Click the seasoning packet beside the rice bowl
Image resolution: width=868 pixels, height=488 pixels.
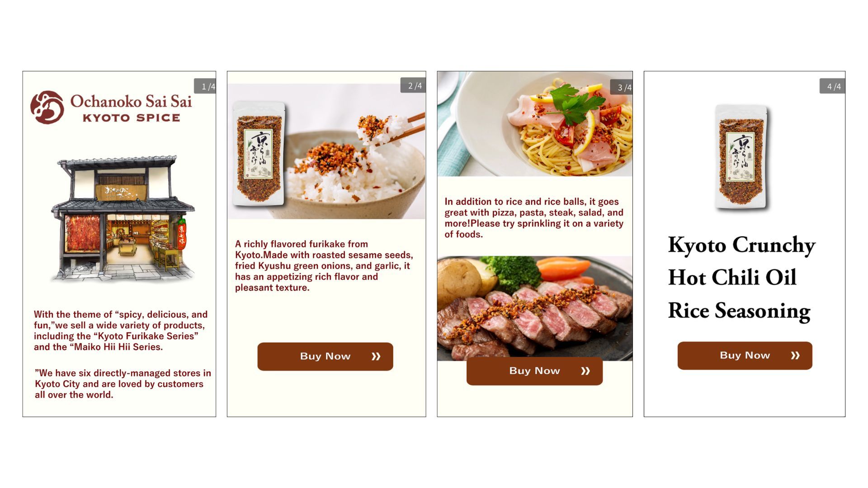(259, 154)
